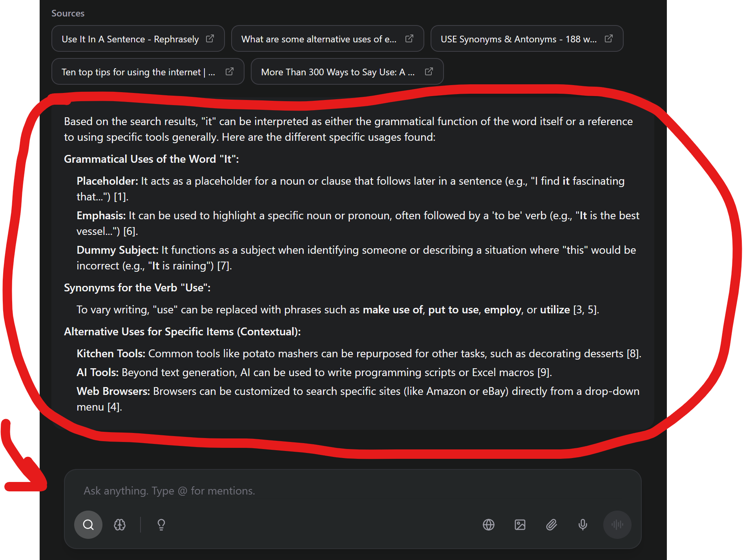The width and height of the screenshot is (743, 560).
Task: Toggle the brain reasoning mode icon
Action: click(x=120, y=525)
